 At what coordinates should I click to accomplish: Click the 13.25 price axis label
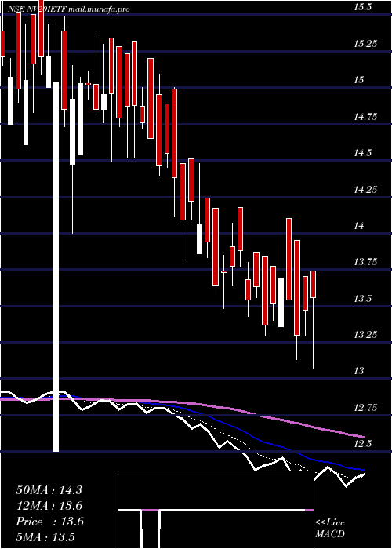tap(366, 335)
